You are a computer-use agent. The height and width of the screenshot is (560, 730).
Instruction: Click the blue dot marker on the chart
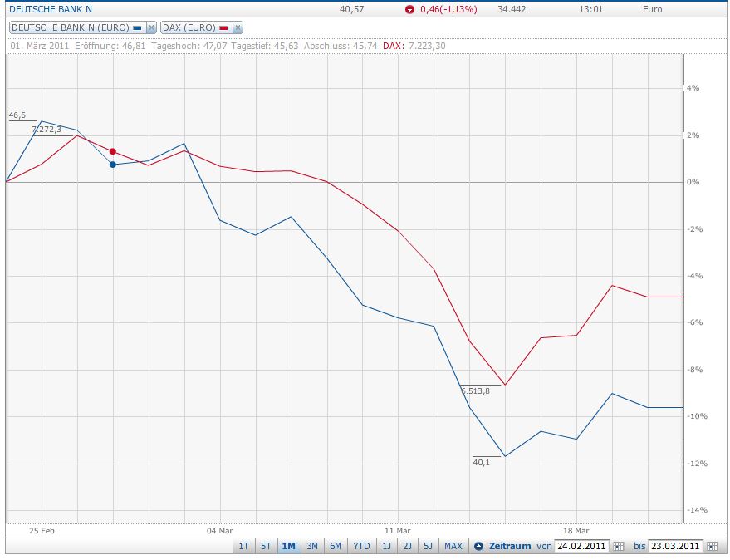[112, 165]
